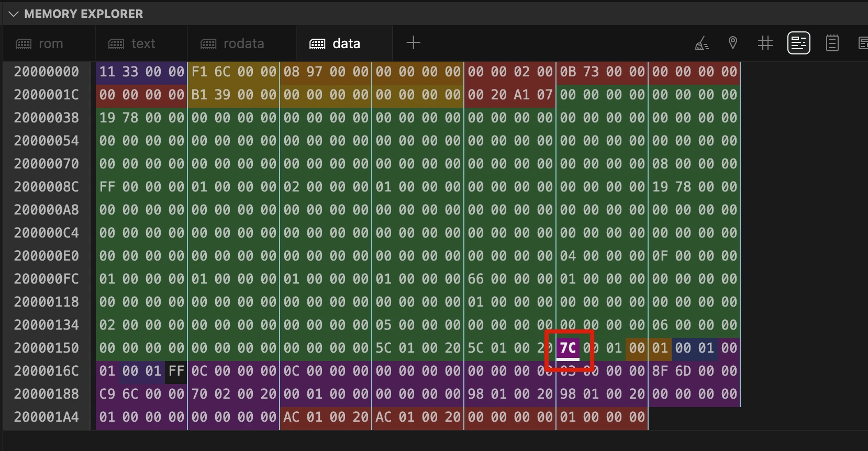Screen dimensions: 868x451
Task: Click the keyboard icon on the rom tab
Action: 24,44
